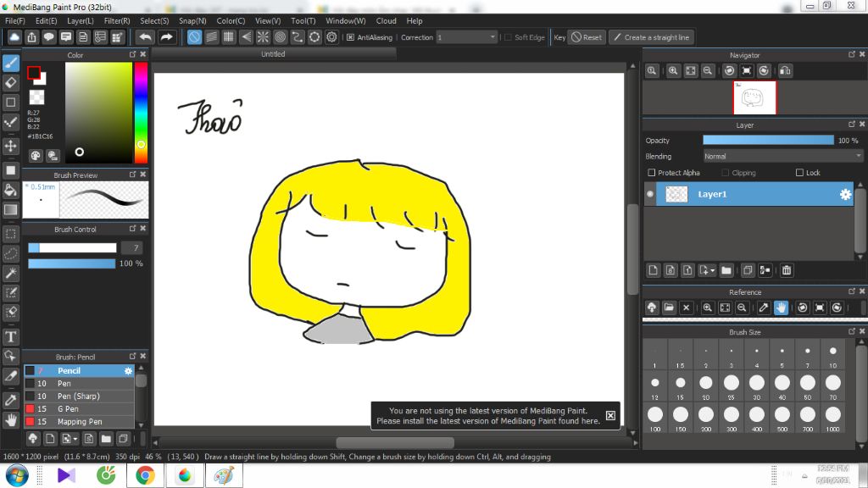Adjust the layer Opacity slider

point(768,141)
